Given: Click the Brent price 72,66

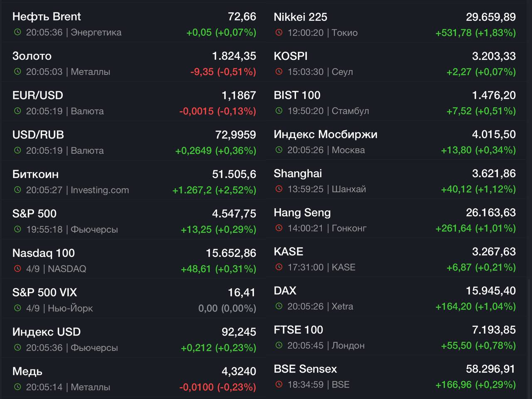Looking at the screenshot, I should (x=242, y=17).
